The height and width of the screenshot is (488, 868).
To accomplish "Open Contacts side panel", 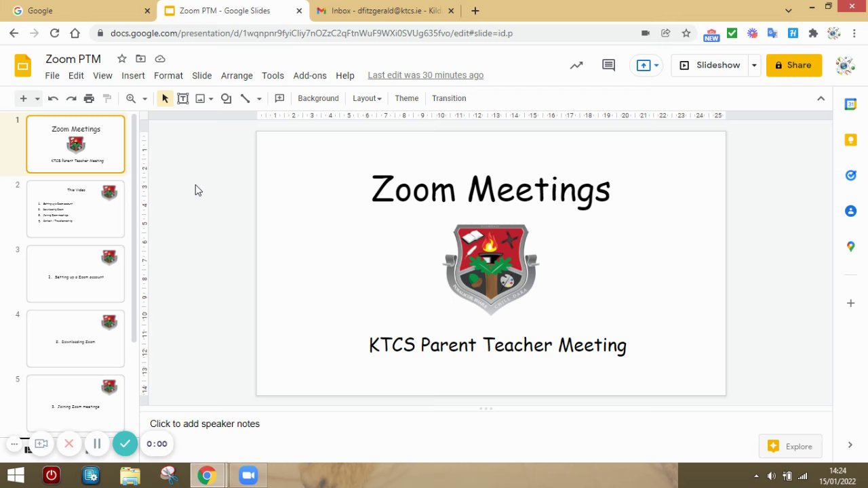I will [850, 211].
